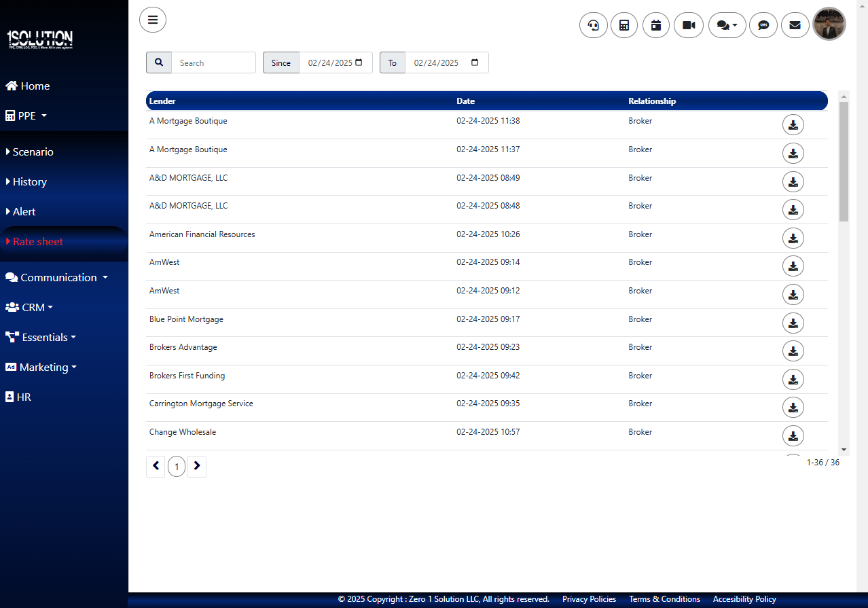Open the calculator tool icon
868x608 pixels.
[624, 26]
